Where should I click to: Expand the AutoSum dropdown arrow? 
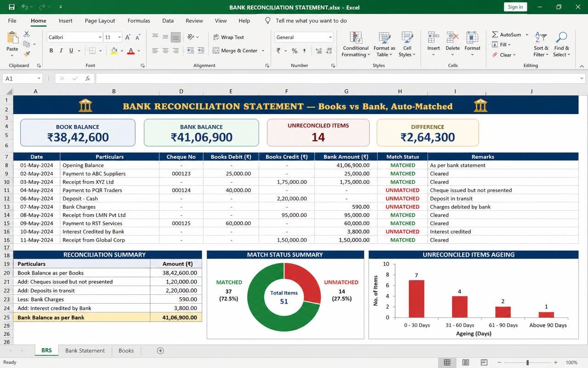(527, 34)
